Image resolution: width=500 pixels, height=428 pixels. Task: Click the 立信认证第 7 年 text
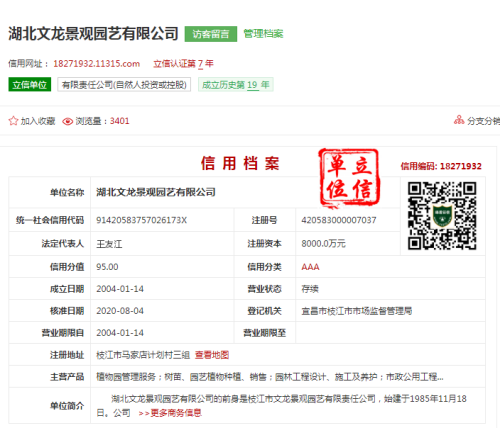click(183, 64)
